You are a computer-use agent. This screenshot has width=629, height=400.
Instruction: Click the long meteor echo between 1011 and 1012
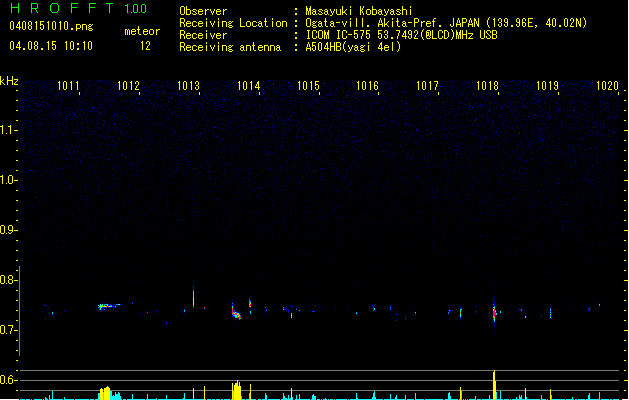[109, 307]
